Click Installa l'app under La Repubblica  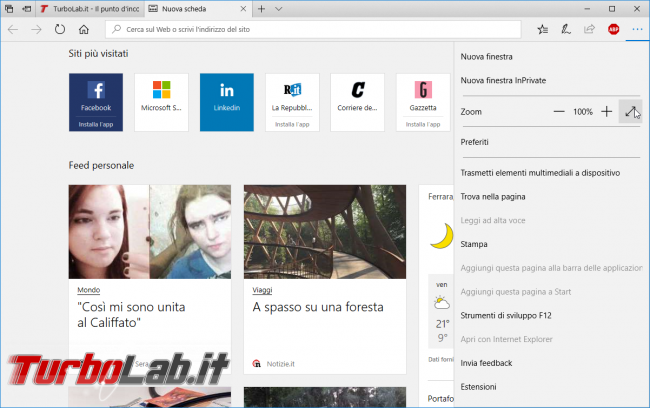coord(292,124)
